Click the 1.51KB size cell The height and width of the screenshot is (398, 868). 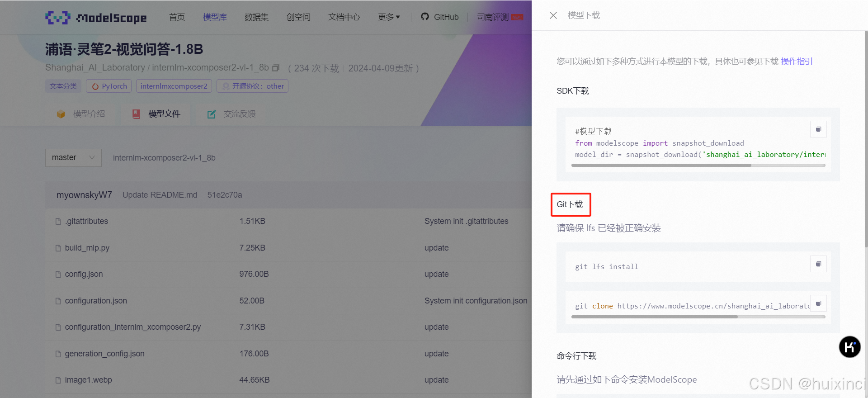tap(252, 221)
